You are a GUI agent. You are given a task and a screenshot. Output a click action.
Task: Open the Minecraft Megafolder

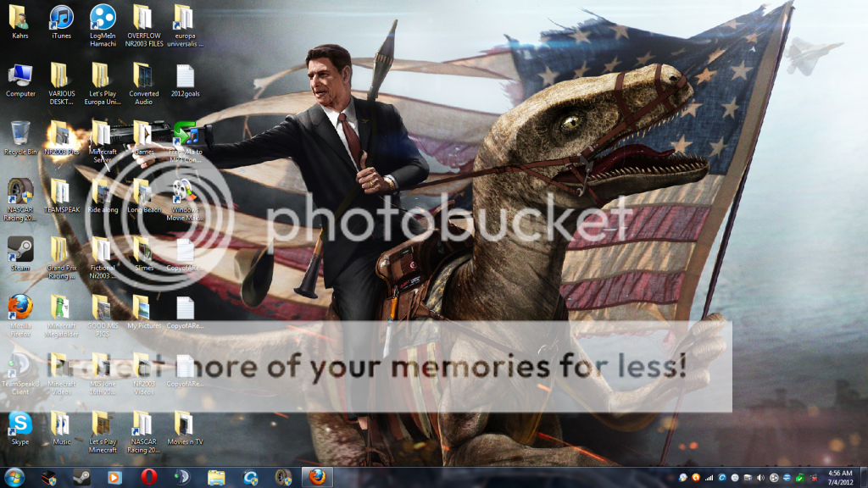pos(61,317)
